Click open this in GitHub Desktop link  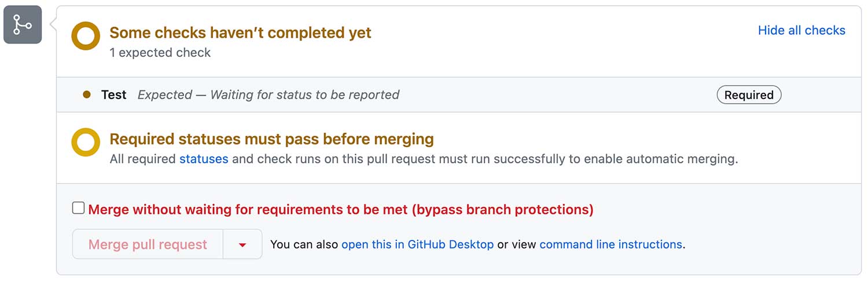417,244
